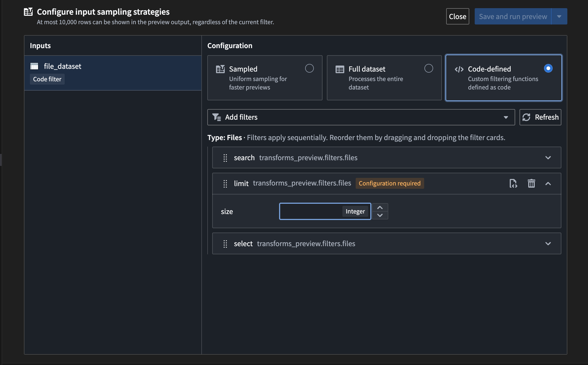Image resolution: width=588 pixels, height=365 pixels.
Task: Click the code icon on the limit filter
Action: tap(513, 183)
